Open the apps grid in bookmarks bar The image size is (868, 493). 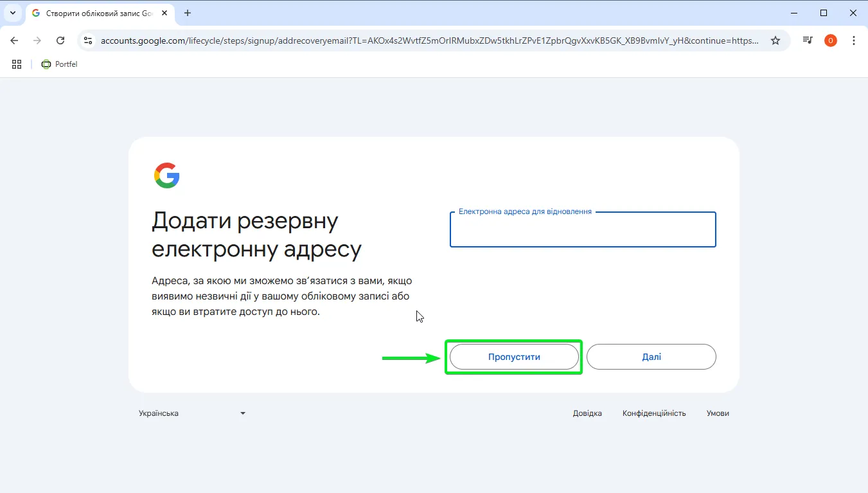[x=17, y=64]
